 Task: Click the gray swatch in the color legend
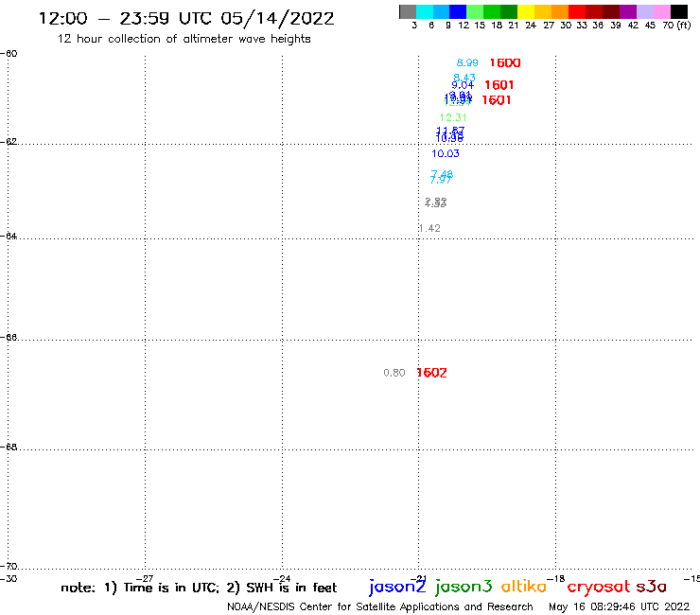tap(408, 11)
